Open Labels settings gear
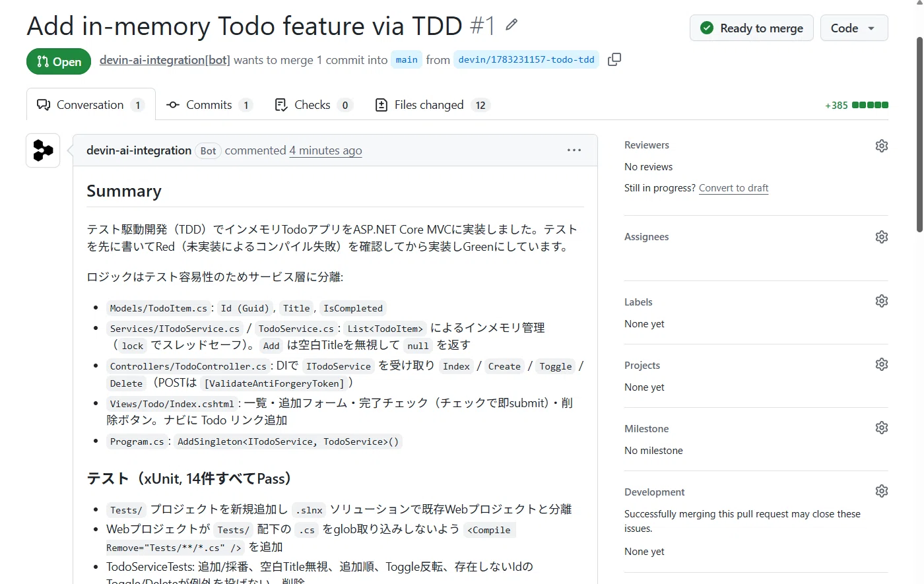Viewport: 924px width, 584px height. pos(882,301)
